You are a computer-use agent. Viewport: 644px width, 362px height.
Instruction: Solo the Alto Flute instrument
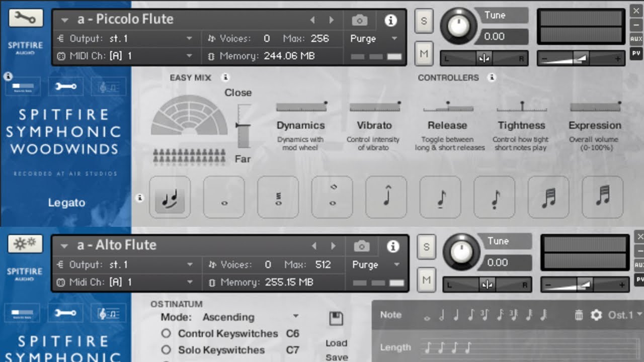pyautogui.click(x=426, y=247)
